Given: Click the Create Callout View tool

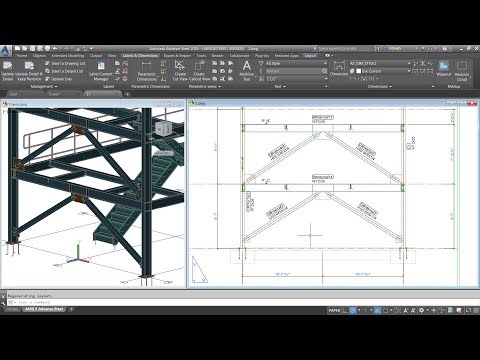Looking at the screenshot, I should [x=199, y=71].
